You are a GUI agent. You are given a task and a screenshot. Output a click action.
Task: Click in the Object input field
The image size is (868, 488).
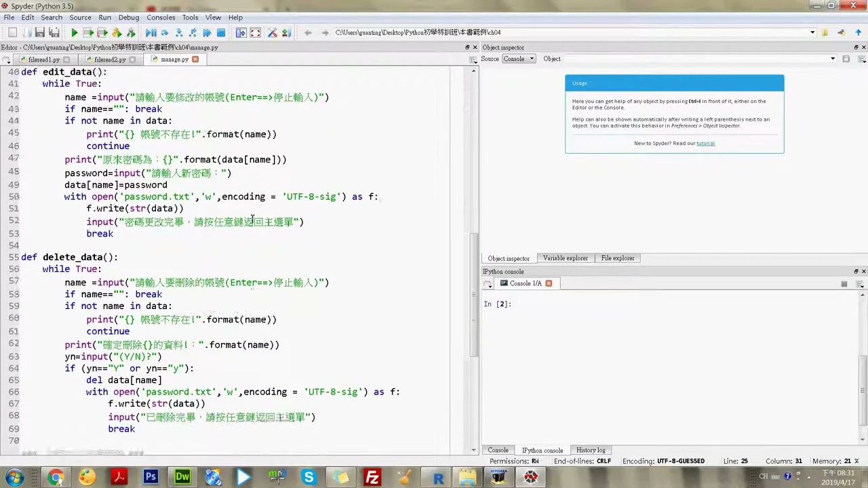point(696,59)
